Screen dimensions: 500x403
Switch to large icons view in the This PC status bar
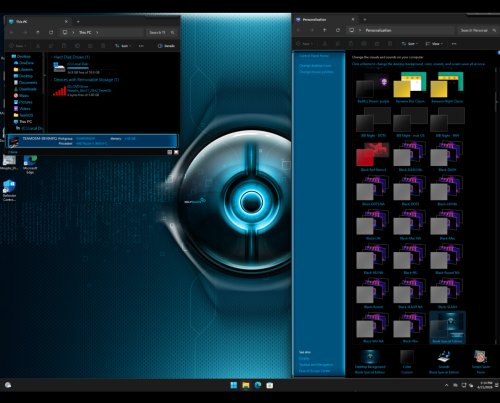pos(176,152)
